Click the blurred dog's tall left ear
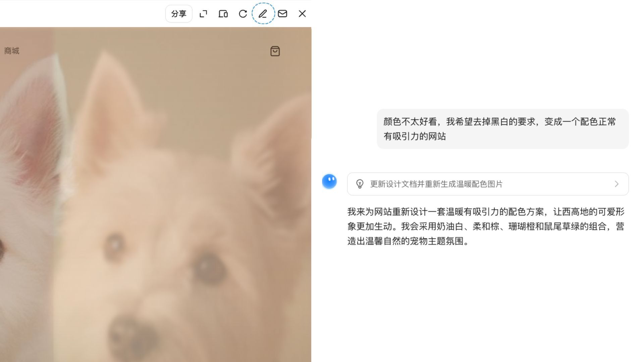Image resolution: width=644 pixels, height=362 pixels. pyautogui.click(x=107, y=101)
